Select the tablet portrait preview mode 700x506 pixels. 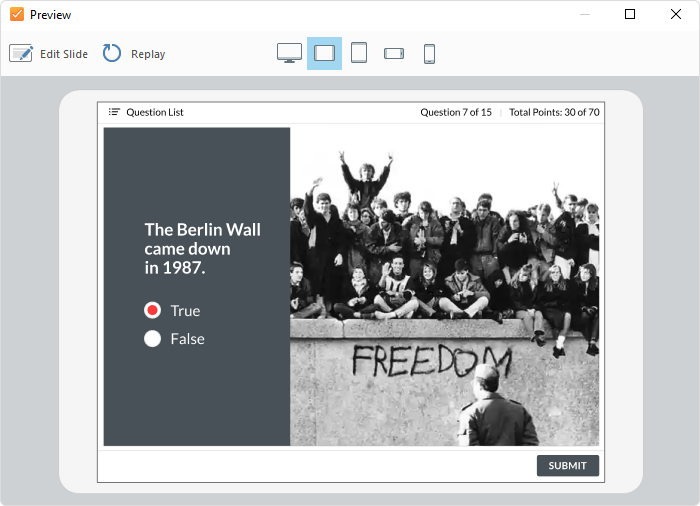pos(359,53)
